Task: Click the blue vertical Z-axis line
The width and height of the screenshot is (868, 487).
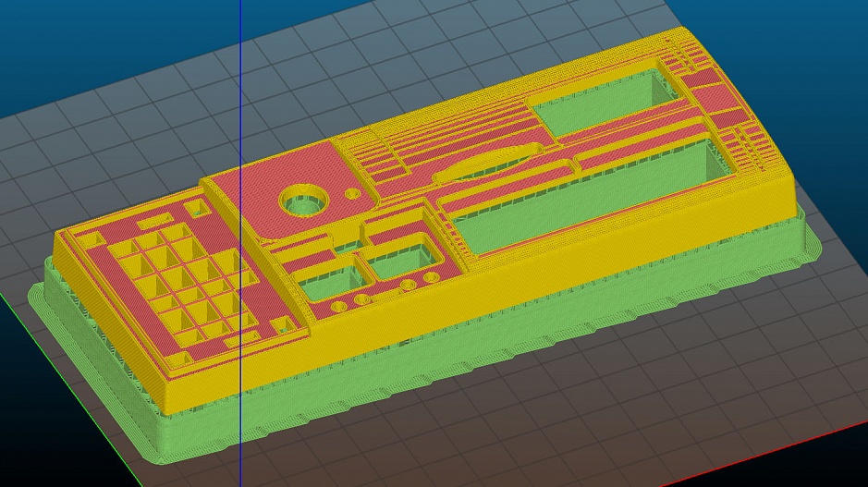Action: (x=241, y=244)
